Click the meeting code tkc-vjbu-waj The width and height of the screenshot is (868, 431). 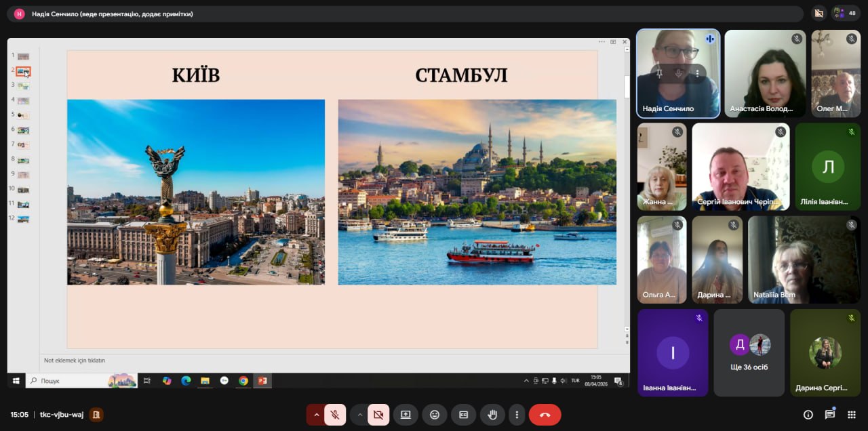pos(62,415)
